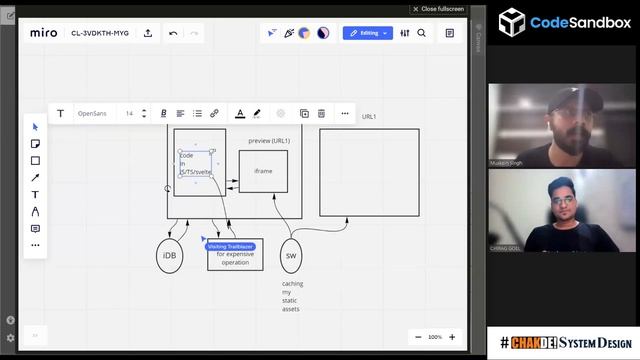The width and height of the screenshot is (640, 360).
Task: Open the OpenSans font dropdown
Action: [92, 113]
